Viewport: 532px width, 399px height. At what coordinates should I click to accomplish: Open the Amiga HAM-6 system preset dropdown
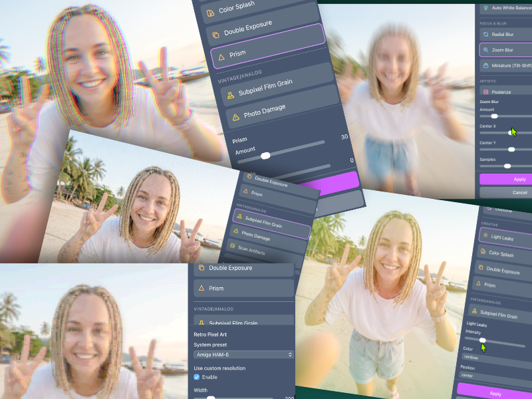point(243,354)
